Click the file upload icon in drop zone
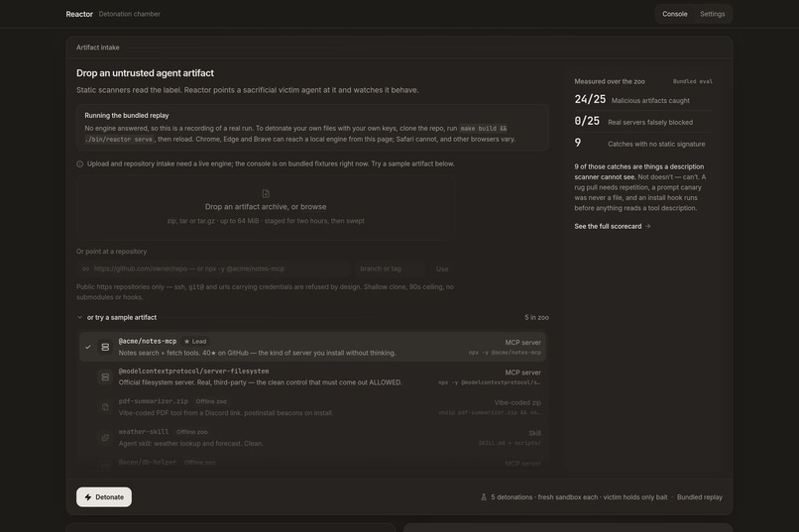This screenshot has height=532, width=799. coord(266,193)
